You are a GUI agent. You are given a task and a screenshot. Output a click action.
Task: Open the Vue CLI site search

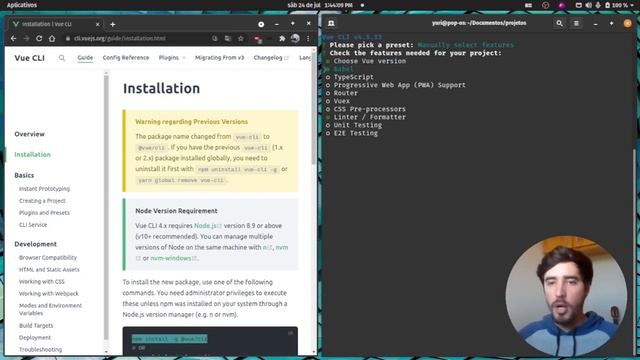(x=62, y=58)
